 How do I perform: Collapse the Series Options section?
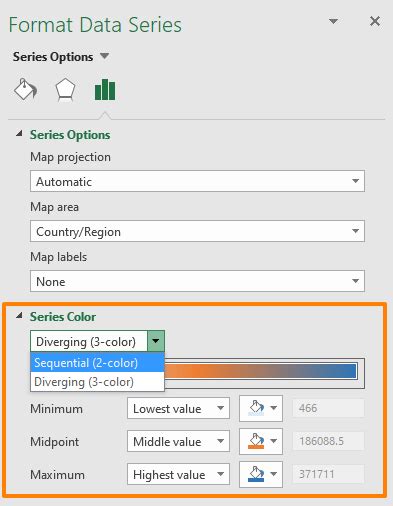(x=19, y=134)
